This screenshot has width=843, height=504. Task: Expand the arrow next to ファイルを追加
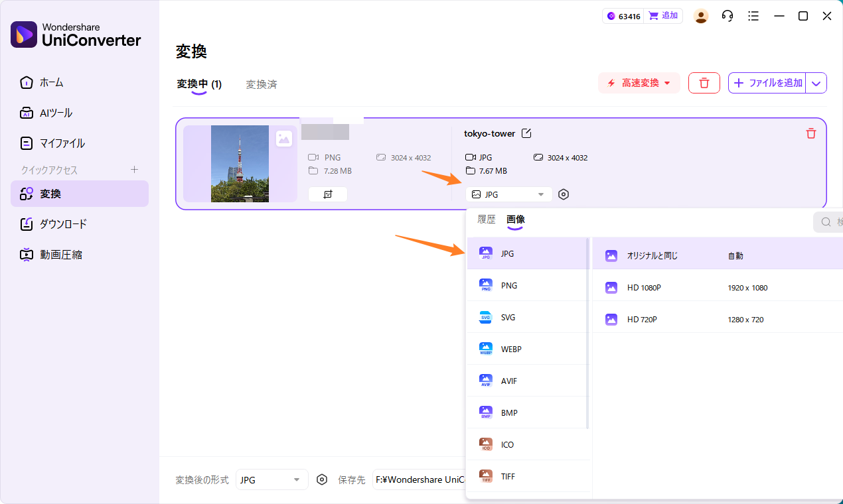pos(816,83)
